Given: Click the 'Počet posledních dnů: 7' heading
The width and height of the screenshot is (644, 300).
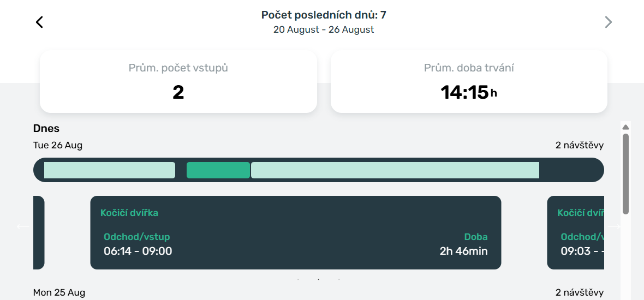Looking at the screenshot, I should point(324,15).
